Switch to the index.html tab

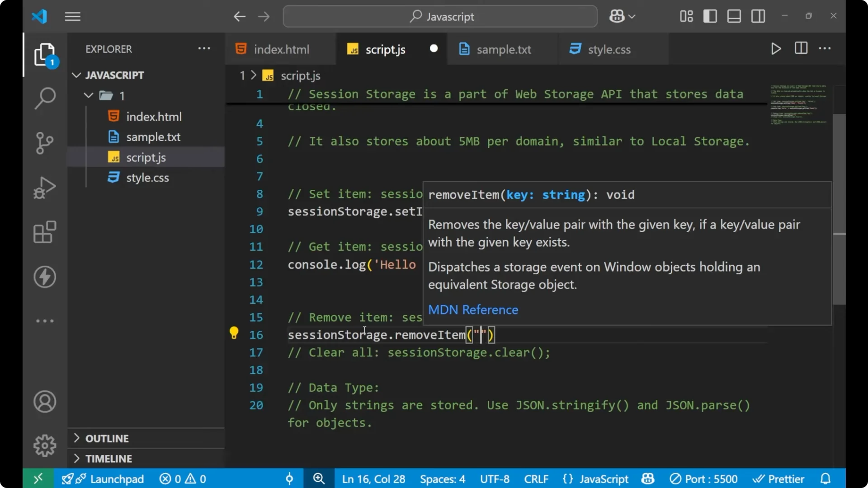(280, 49)
